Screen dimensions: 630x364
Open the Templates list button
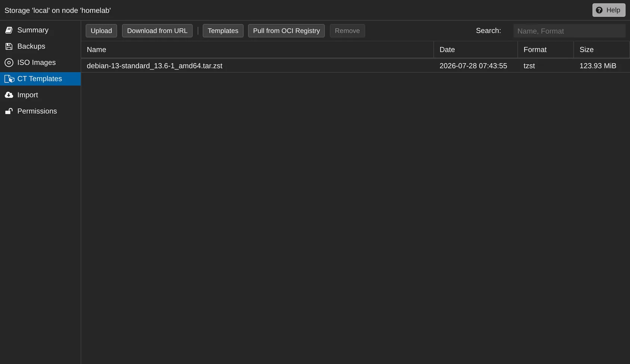(223, 31)
